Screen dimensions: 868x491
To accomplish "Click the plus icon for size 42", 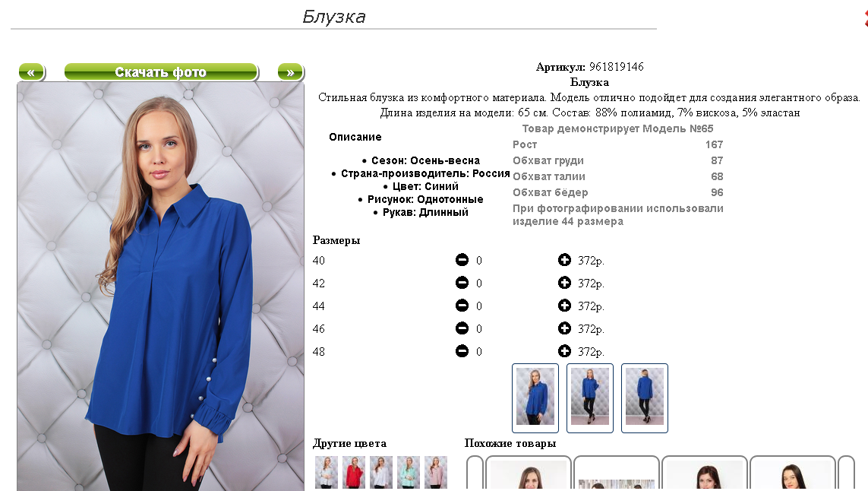I will coord(564,283).
